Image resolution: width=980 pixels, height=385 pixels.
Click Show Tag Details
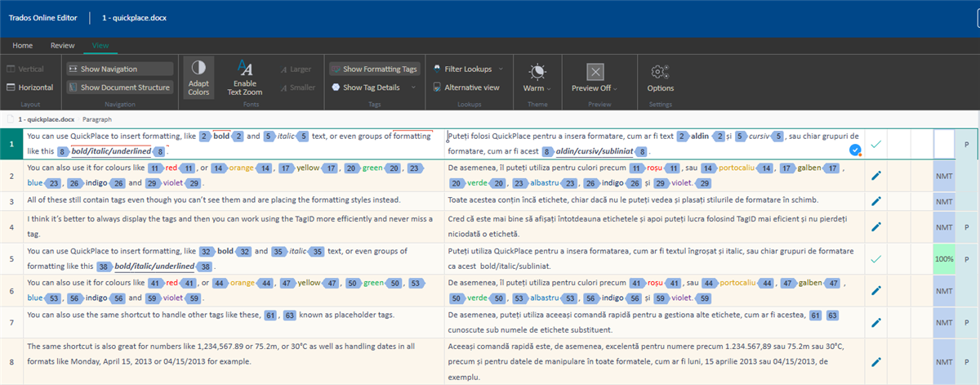click(x=366, y=87)
